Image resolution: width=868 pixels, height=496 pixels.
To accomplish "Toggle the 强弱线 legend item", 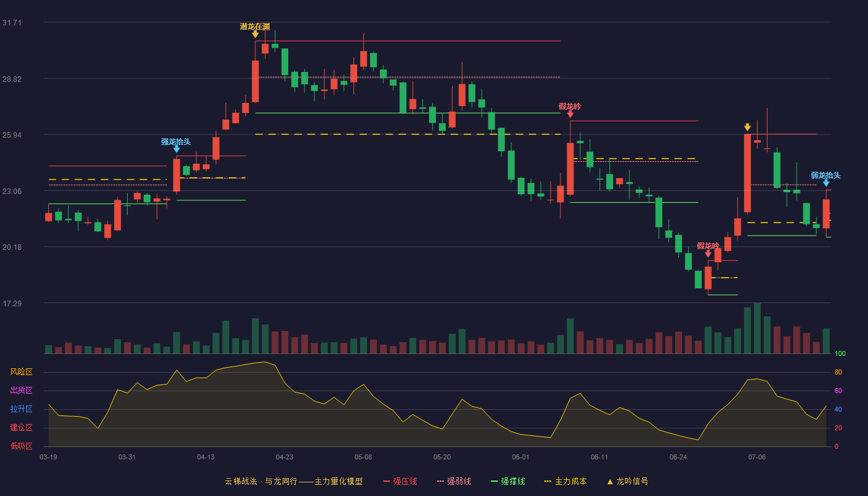I will tap(454, 481).
